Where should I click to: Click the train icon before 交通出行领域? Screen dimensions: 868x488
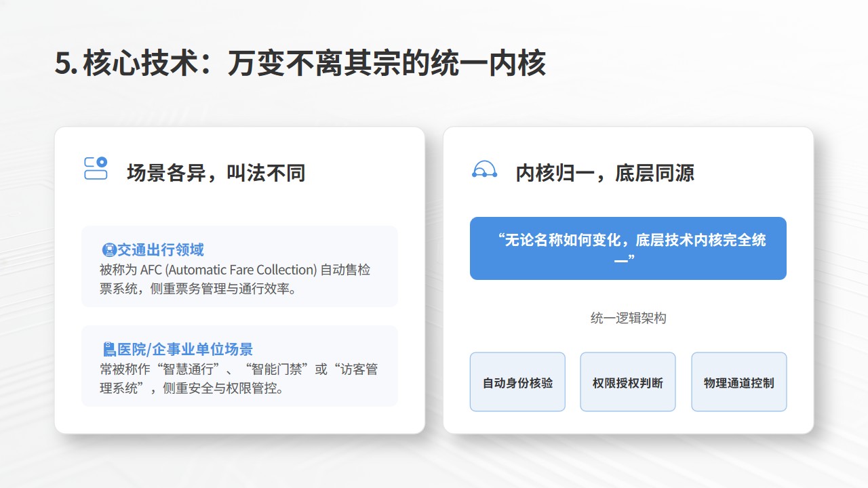tap(108, 250)
